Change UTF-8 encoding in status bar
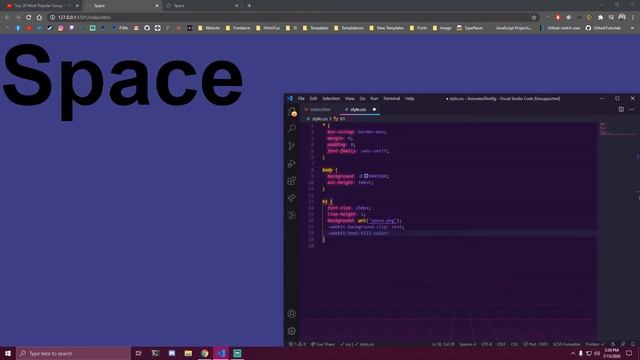Image resolution: width=640 pixels, height=360 pixels. pyautogui.click(x=486, y=344)
